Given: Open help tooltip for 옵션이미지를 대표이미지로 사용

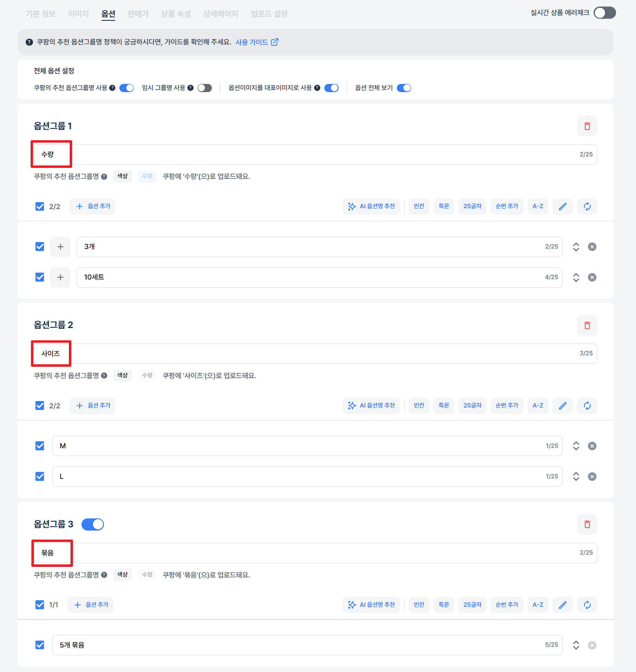Looking at the screenshot, I should point(317,88).
